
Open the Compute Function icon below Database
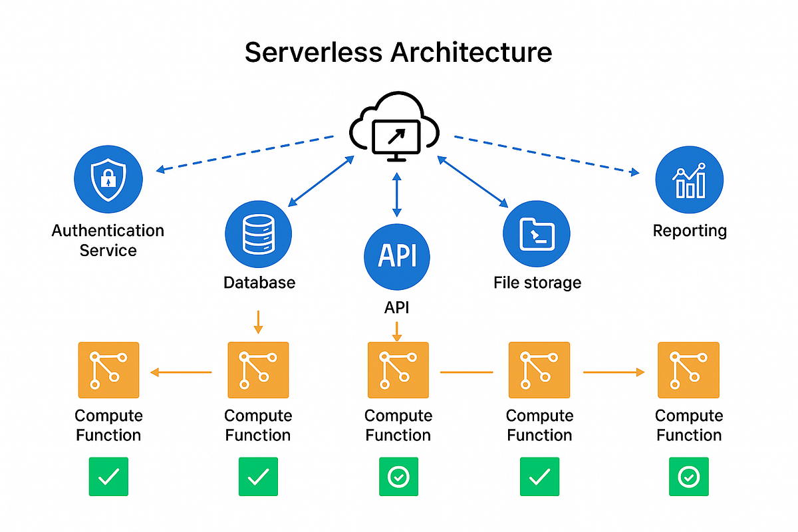click(258, 370)
